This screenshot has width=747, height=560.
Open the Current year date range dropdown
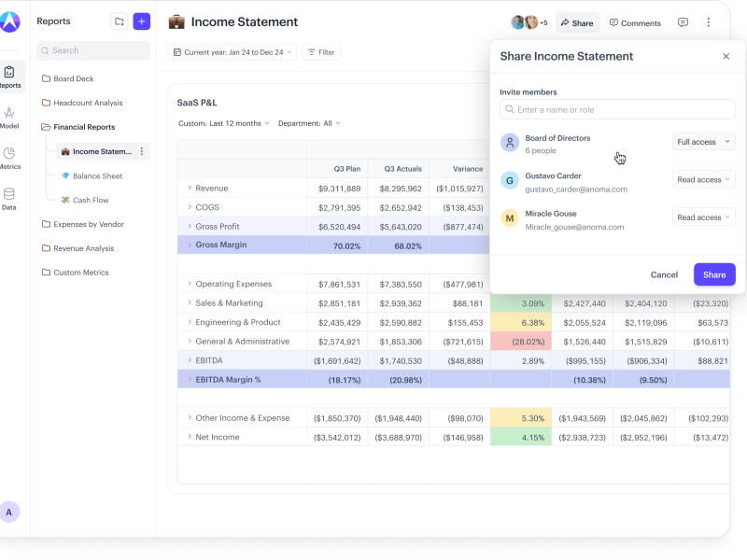(x=233, y=52)
